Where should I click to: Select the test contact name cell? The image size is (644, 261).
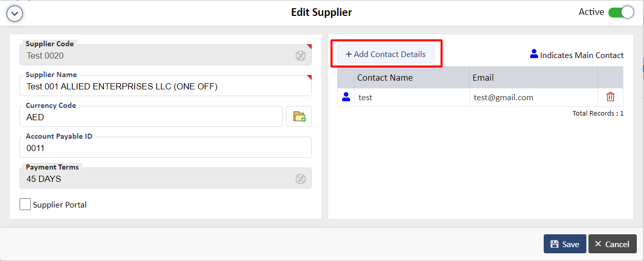click(412, 97)
